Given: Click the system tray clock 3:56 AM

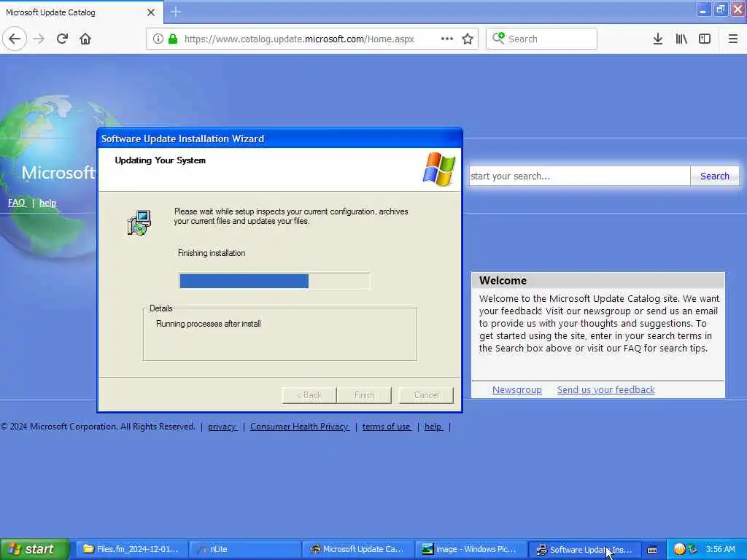Looking at the screenshot, I should [x=720, y=549].
